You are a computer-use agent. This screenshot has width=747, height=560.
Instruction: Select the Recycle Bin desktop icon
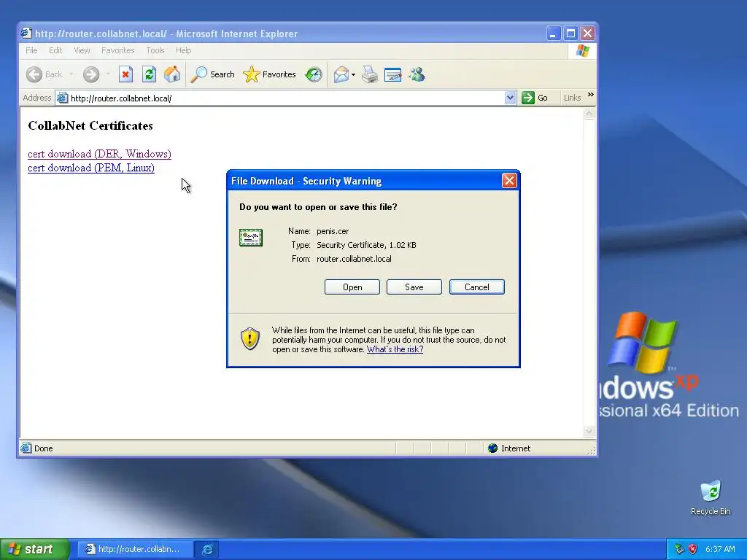[x=711, y=497]
